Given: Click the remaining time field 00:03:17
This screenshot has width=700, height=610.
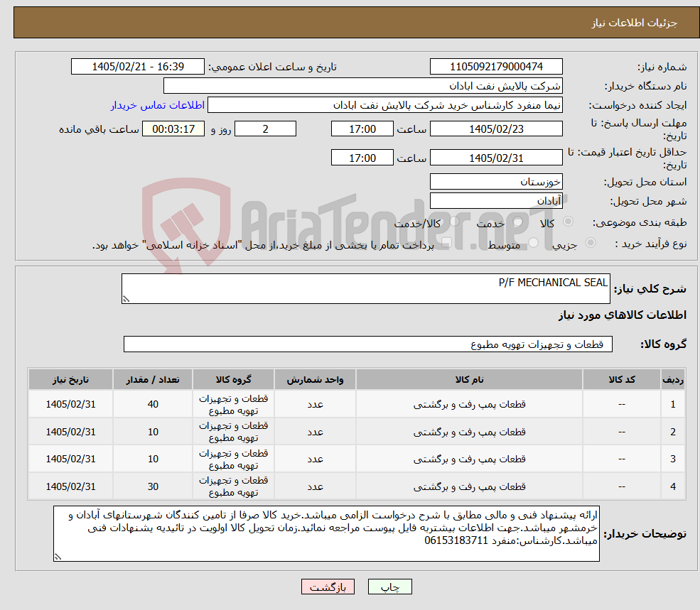Looking at the screenshot, I should tap(173, 129).
